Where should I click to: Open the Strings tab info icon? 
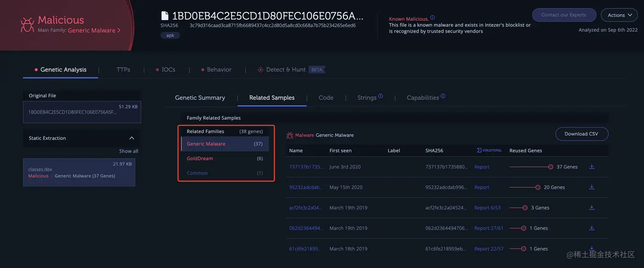point(381,96)
